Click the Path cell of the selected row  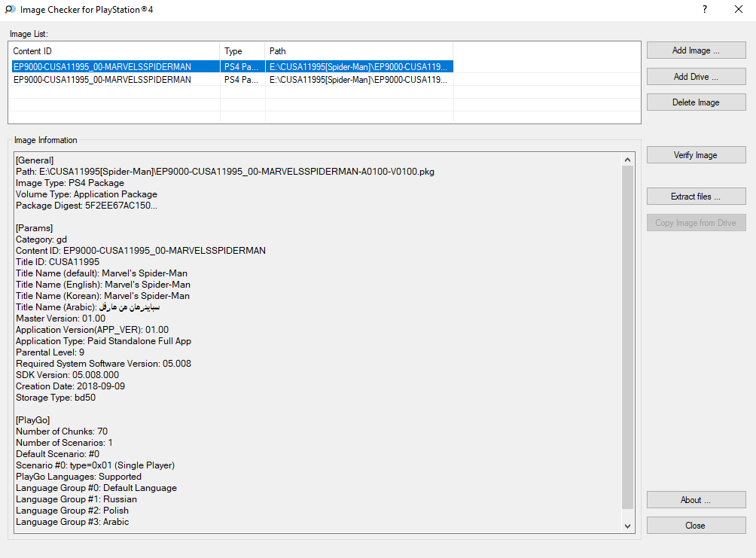tap(358, 66)
